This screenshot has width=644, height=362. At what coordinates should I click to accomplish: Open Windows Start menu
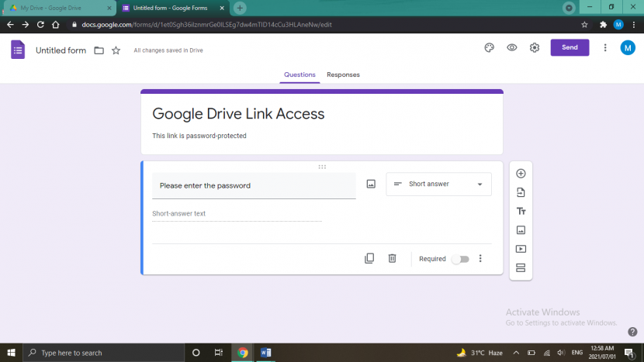coord(11,353)
